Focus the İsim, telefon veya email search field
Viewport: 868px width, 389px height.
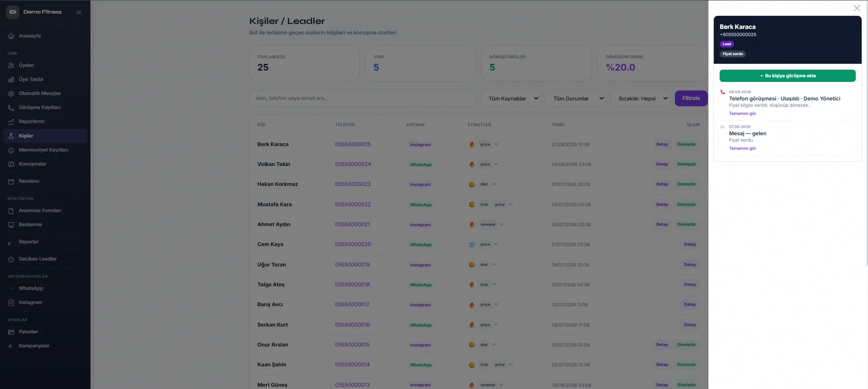coord(362,98)
